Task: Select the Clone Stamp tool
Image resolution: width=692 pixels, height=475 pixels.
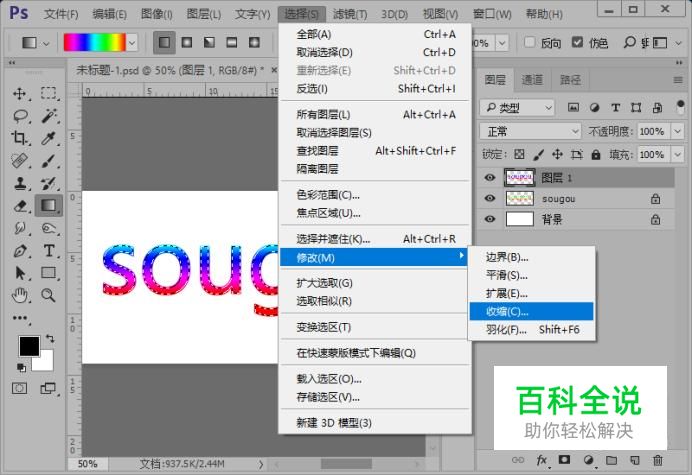Action: click(x=20, y=183)
